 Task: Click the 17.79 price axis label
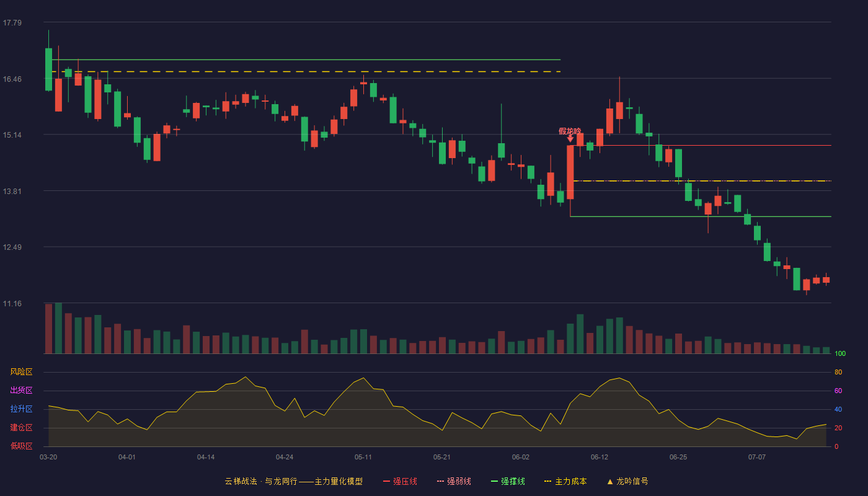click(12, 23)
